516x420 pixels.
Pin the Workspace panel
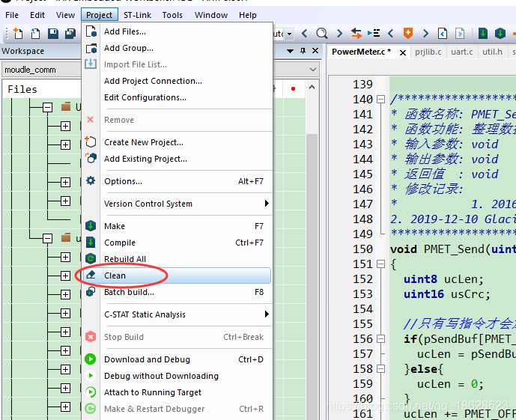[303, 51]
